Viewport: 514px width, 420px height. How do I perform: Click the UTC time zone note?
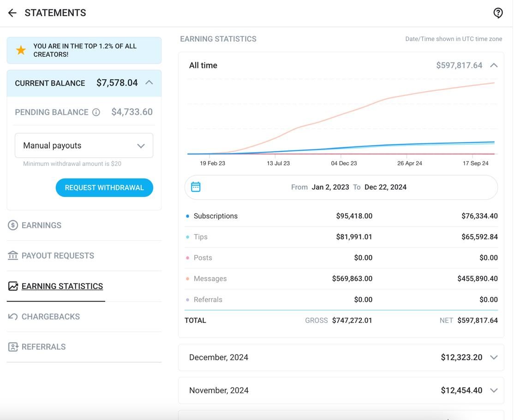click(x=454, y=39)
